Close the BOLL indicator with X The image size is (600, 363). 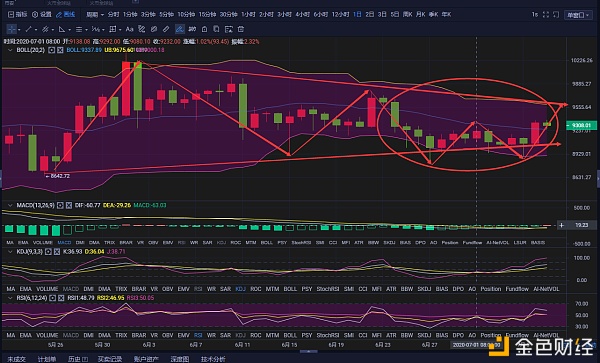click(60, 50)
